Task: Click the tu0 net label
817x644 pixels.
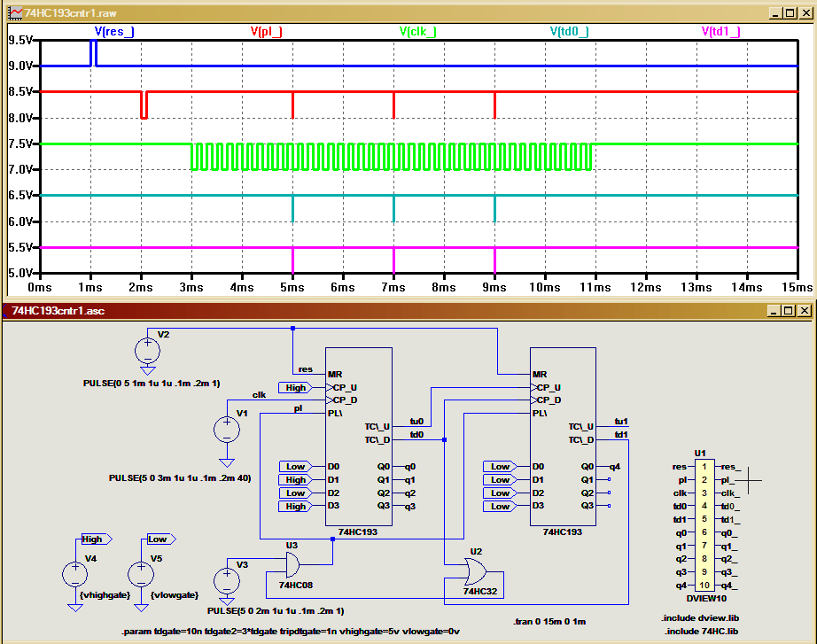Action: tap(416, 422)
